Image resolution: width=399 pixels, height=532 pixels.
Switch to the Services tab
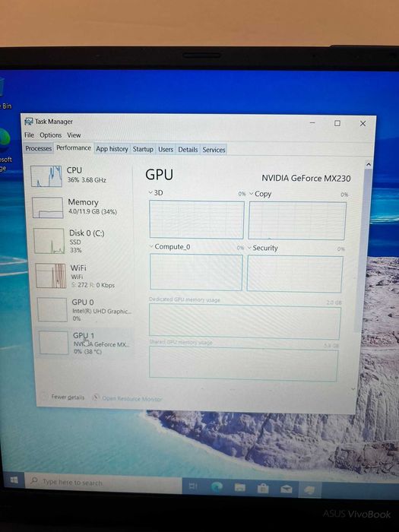214,150
